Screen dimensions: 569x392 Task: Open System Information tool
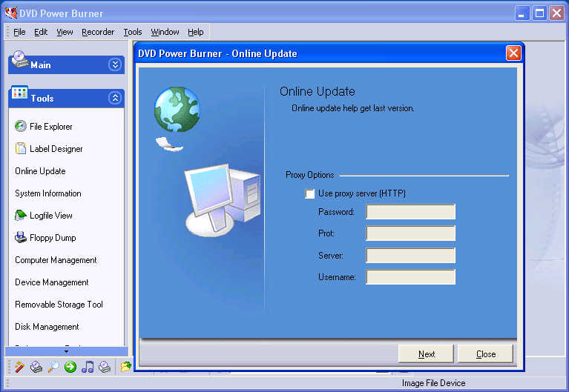pos(48,193)
